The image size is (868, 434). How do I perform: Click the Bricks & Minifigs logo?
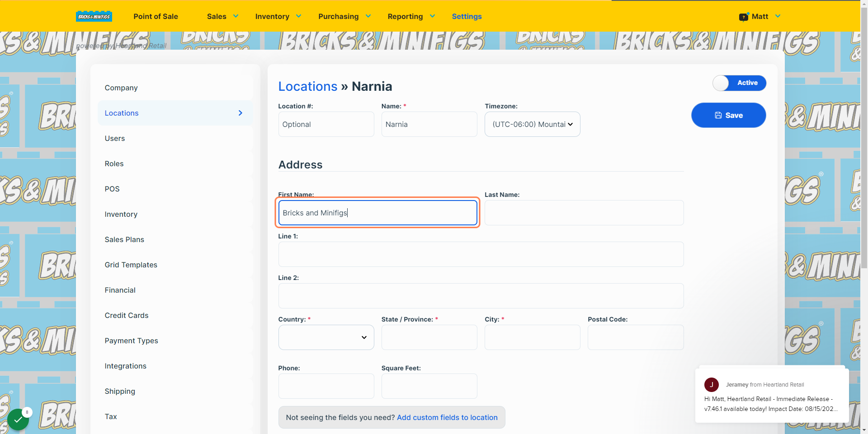point(94,16)
